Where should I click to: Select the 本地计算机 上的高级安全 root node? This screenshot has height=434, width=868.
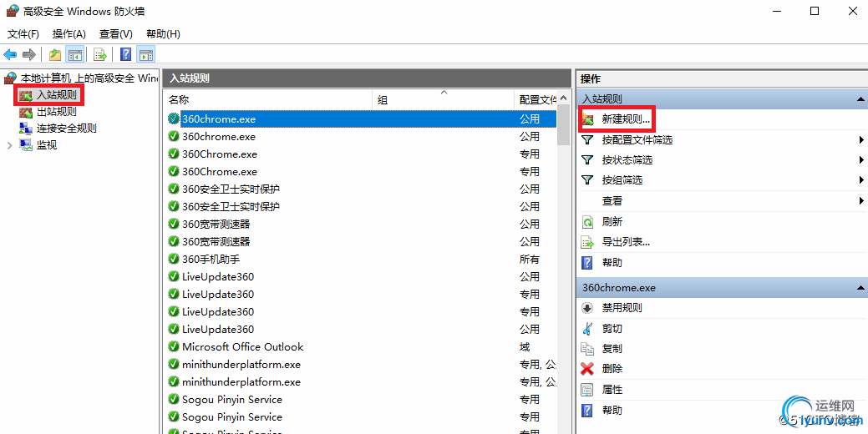[81, 78]
